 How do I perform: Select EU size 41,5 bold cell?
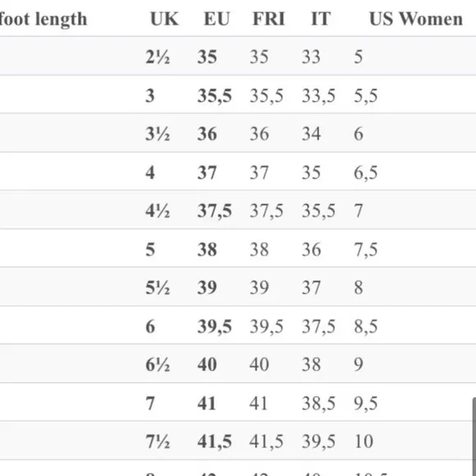(x=215, y=442)
